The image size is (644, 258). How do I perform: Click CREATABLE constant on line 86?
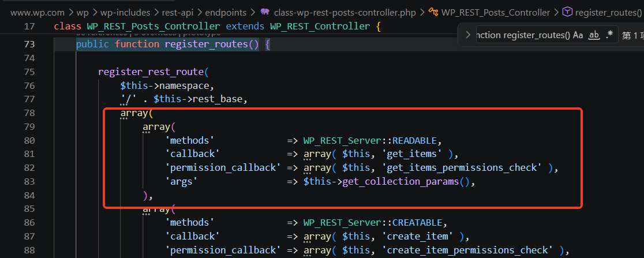417,223
